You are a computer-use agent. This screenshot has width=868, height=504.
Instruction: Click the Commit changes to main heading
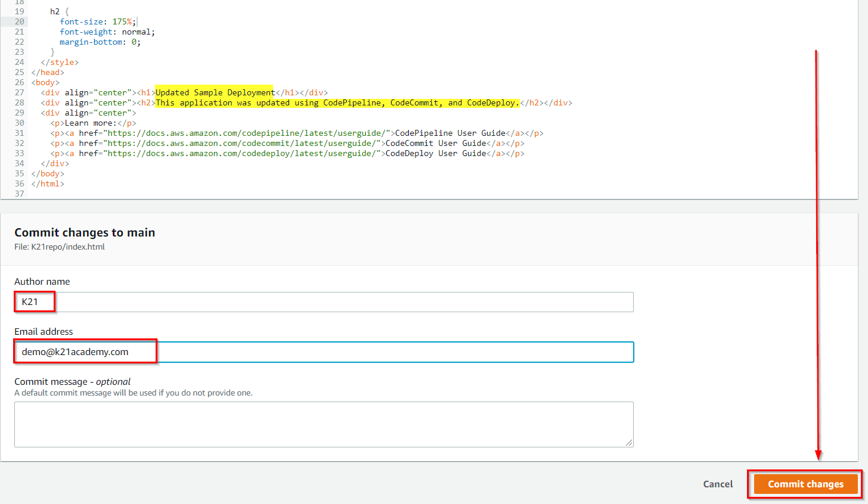[x=85, y=232]
